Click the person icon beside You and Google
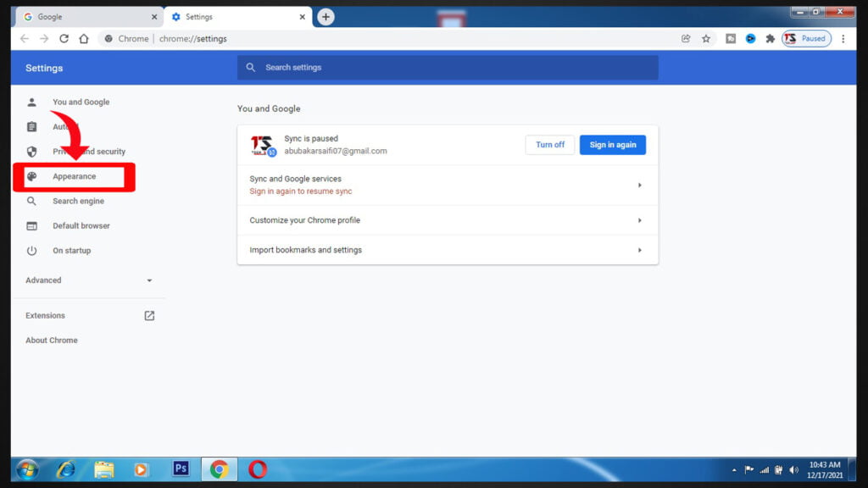 32,103
